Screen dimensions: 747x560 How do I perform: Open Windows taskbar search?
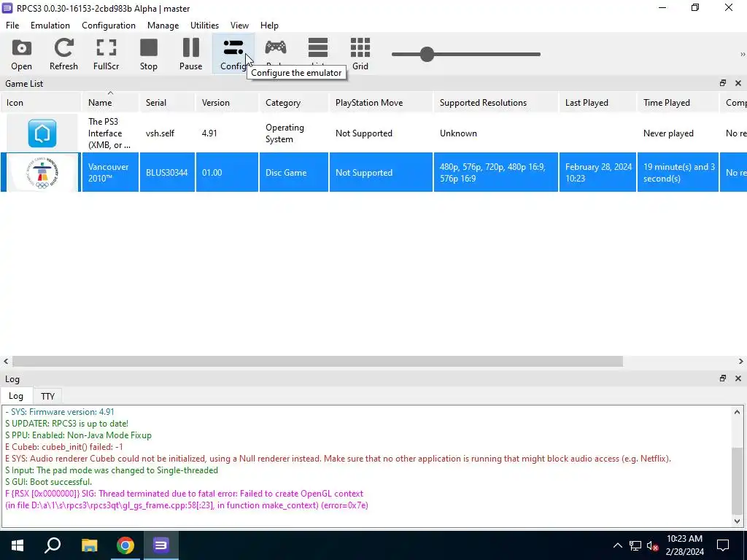(53, 545)
